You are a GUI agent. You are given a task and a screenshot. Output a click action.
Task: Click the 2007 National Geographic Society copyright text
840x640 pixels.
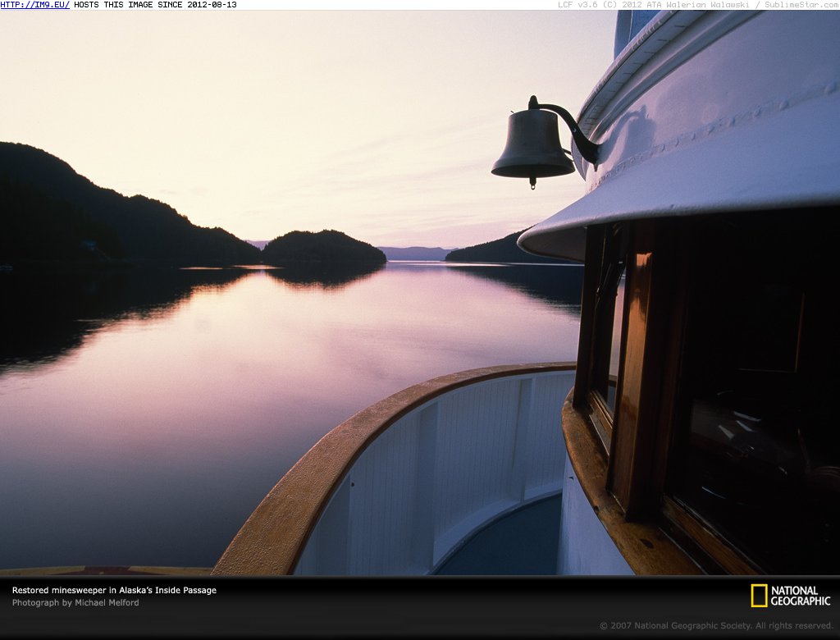716,625
